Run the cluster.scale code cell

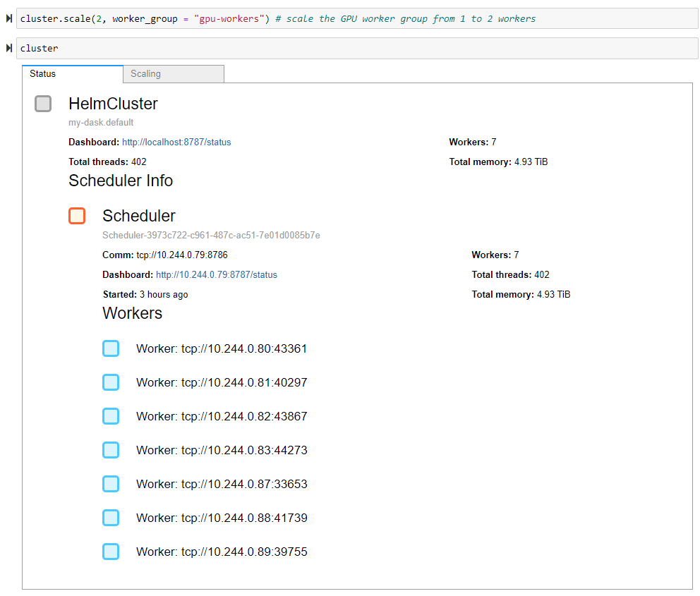click(8, 18)
